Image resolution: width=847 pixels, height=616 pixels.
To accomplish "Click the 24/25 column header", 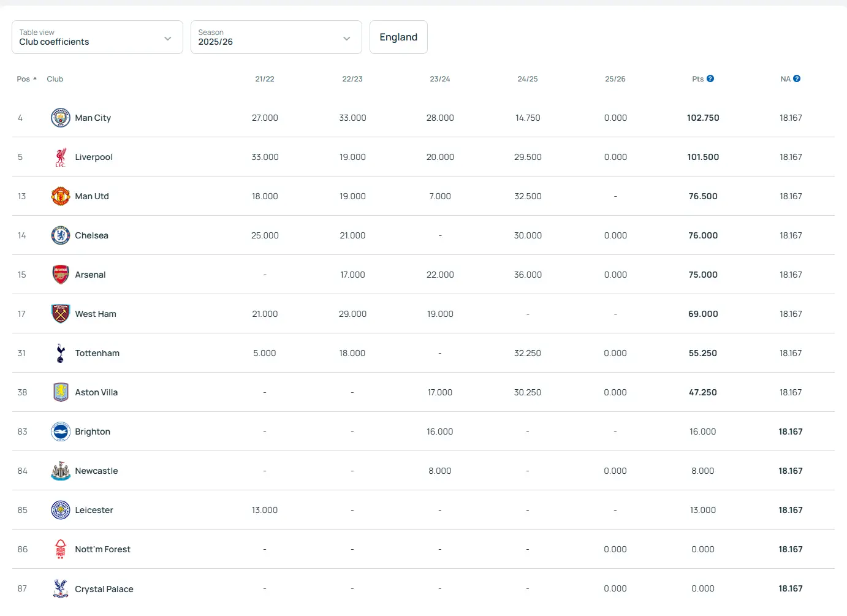I will 528,79.
